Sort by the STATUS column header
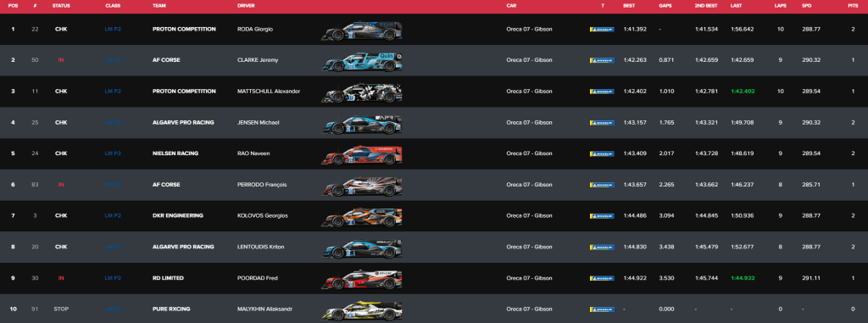The width and height of the screenshot is (868, 323). pyautogui.click(x=61, y=6)
